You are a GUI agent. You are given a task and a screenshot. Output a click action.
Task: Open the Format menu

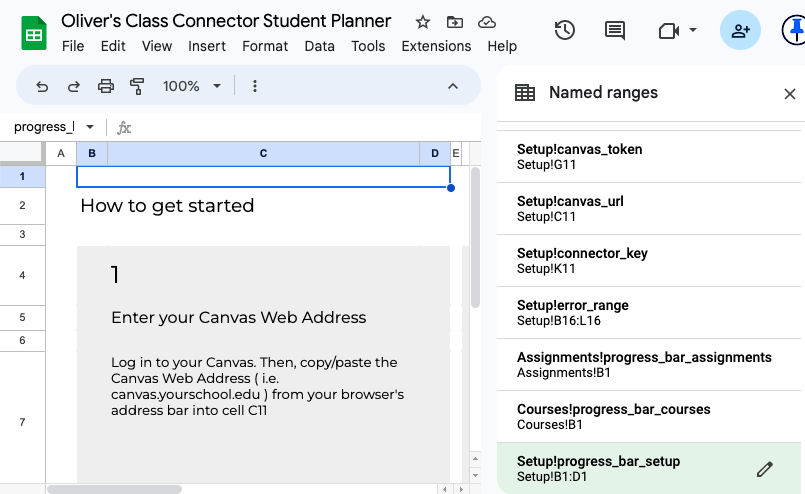[265, 46]
